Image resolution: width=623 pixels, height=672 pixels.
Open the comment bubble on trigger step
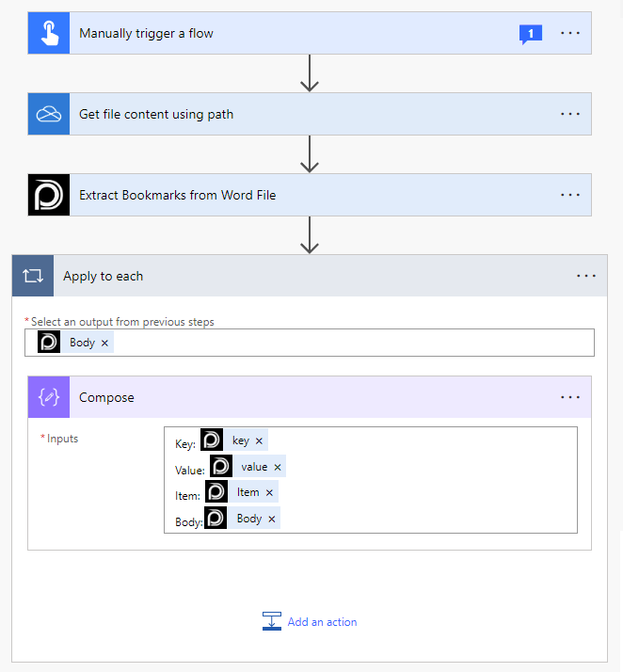(x=531, y=34)
